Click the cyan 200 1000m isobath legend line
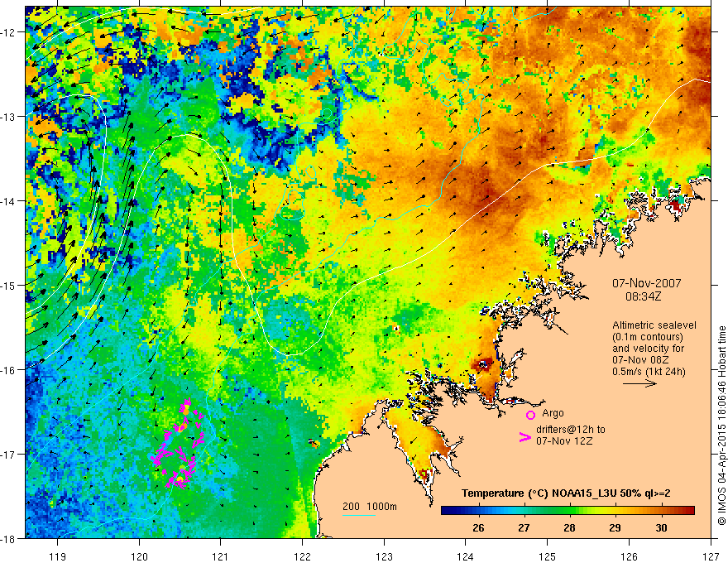This screenshot has width=728, height=563. pyautogui.click(x=359, y=515)
